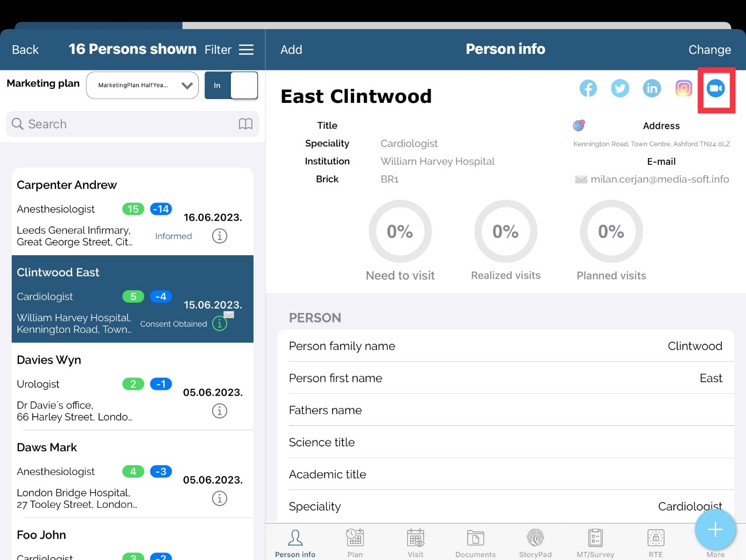Tap the floating plus button
This screenshot has height=560, width=746.
coord(715,530)
